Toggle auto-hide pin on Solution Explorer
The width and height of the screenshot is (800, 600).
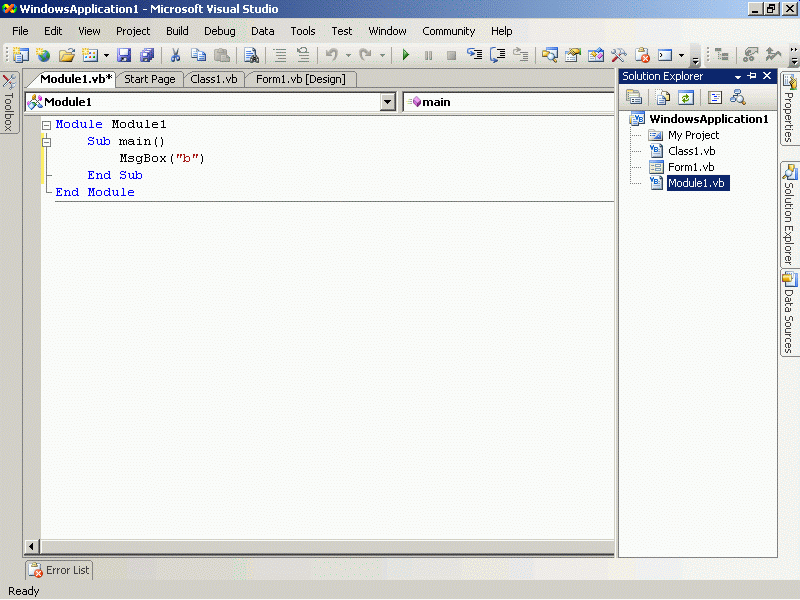click(752, 76)
